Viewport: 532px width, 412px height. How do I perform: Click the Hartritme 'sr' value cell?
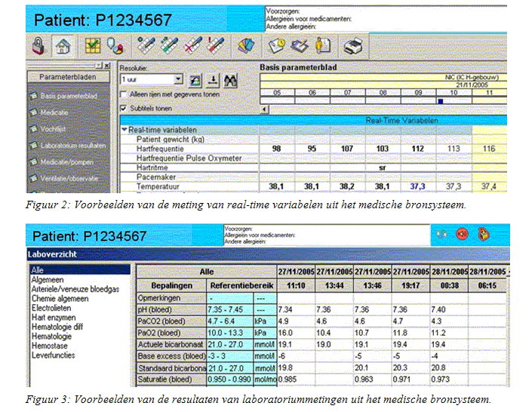383,168
